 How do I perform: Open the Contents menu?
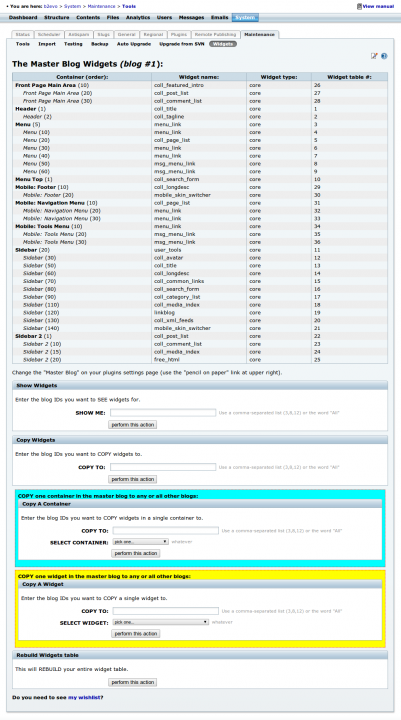[88, 17]
